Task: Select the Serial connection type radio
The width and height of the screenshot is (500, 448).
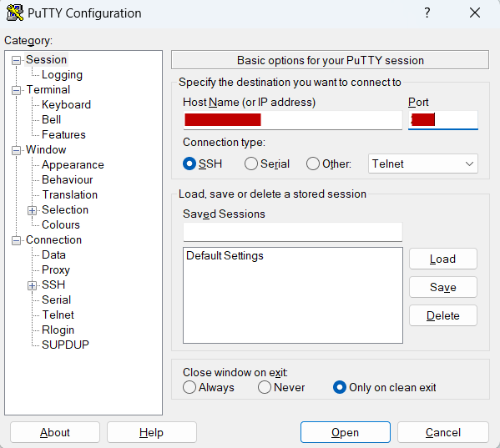Action: click(251, 164)
